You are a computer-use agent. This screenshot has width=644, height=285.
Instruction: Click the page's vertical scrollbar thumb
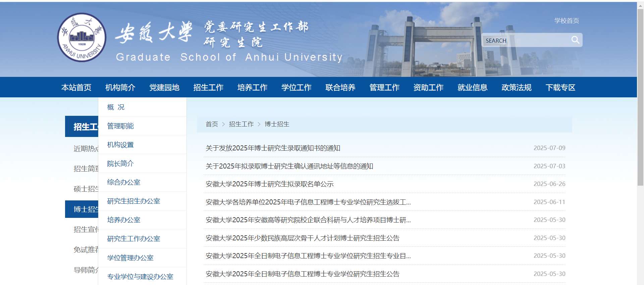(640, 97)
